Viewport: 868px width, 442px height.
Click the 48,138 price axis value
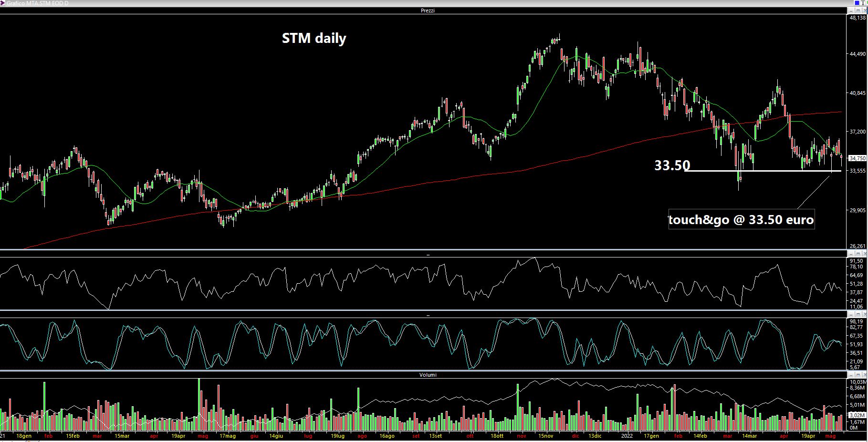(858, 18)
